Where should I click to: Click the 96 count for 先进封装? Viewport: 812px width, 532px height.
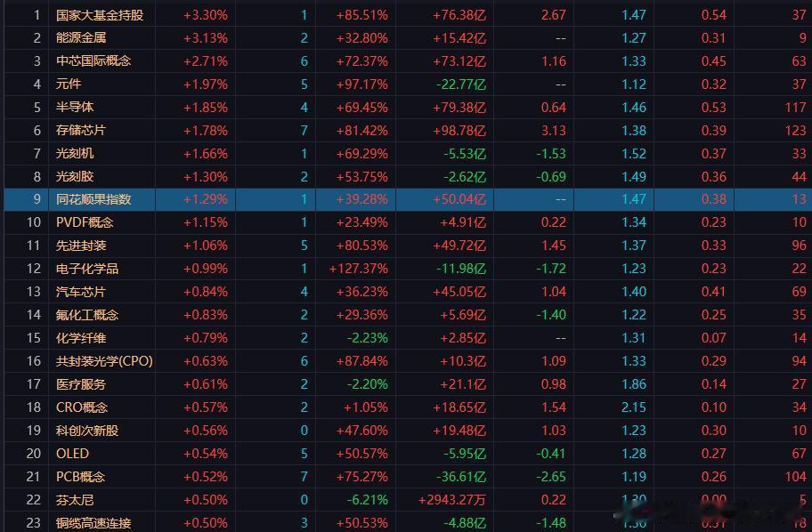click(x=799, y=246)
